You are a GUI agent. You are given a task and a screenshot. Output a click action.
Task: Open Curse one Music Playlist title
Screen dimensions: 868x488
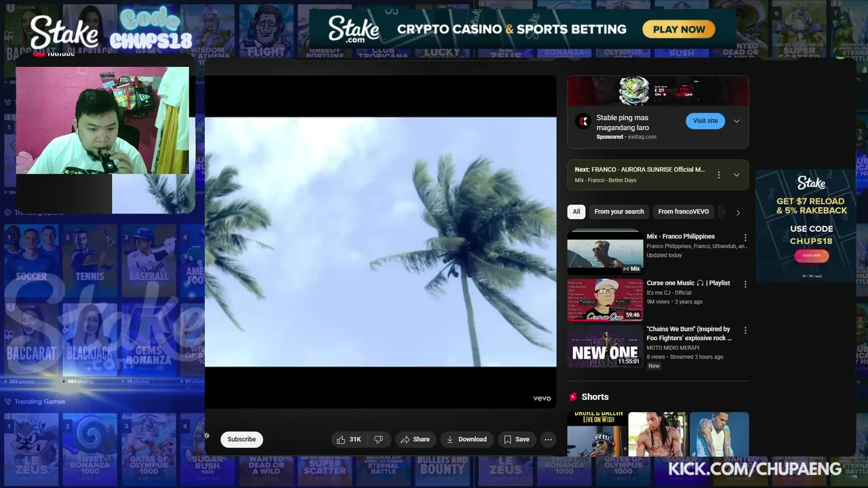688,283
